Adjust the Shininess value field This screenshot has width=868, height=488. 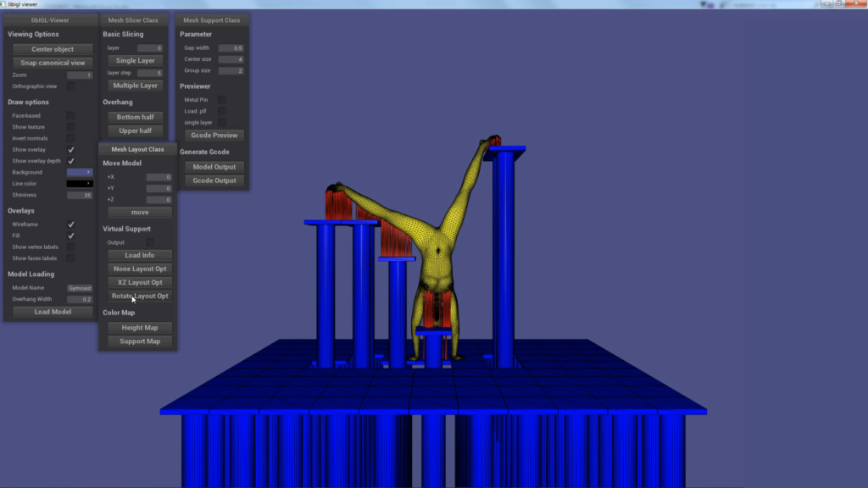(80, 195)
